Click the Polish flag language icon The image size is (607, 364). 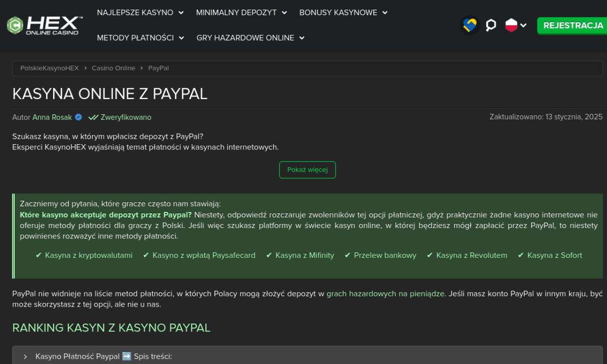point(511,25)
